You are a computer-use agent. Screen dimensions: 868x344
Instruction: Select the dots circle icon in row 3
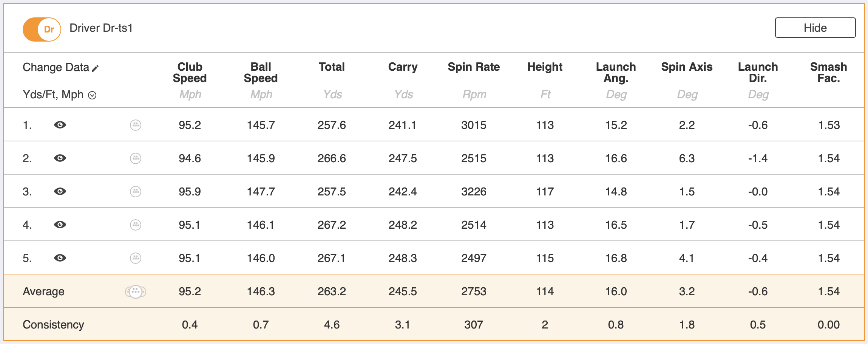pos(136,191)
